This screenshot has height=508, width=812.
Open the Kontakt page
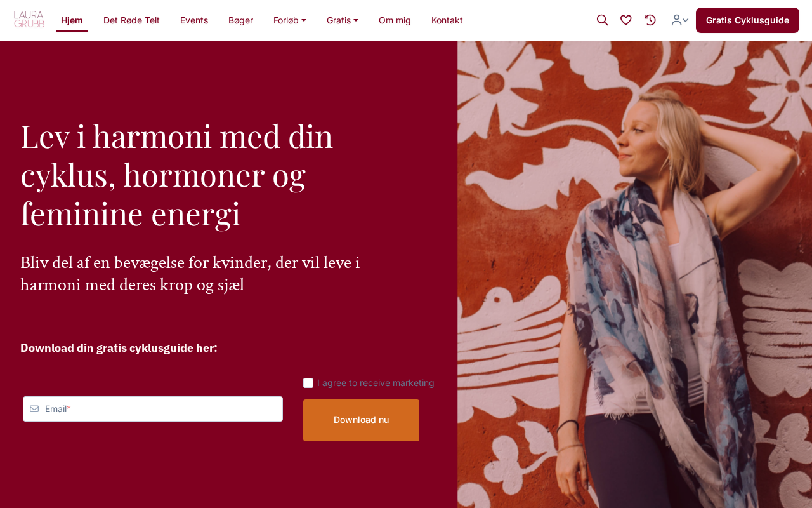[x=447, y=20]
